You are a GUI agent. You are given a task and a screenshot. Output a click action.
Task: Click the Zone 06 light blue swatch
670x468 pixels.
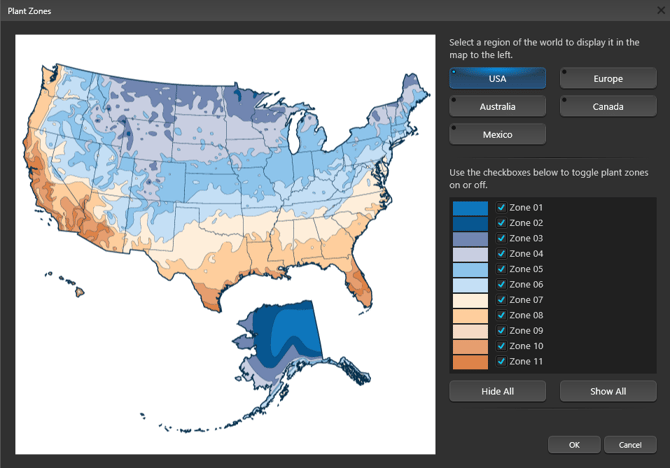point(470,285)
